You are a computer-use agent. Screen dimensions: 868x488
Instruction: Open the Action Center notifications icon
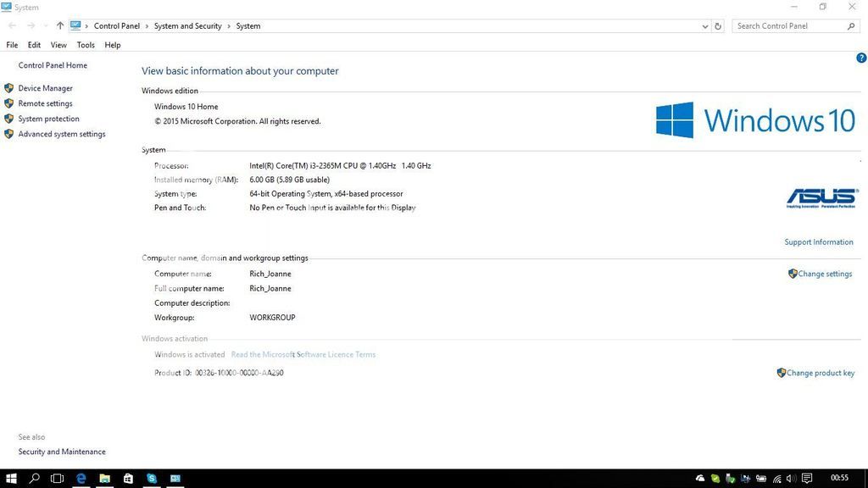coord(807,478)
